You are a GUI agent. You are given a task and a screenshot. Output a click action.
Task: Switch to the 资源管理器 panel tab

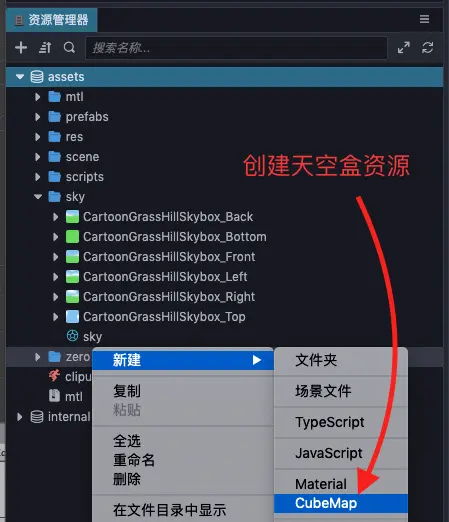pyautogui.click(x=52, y=20)
